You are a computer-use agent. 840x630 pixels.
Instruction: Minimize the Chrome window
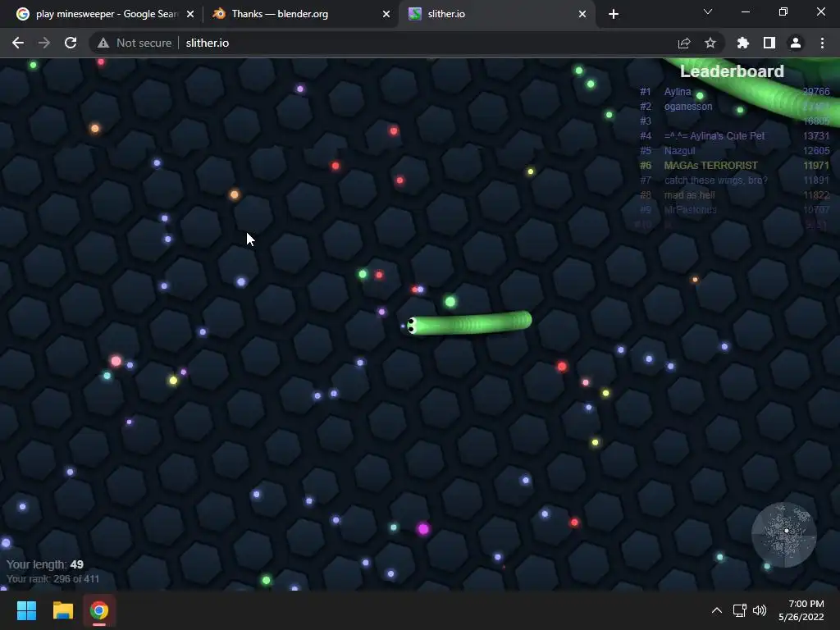[x=745, y=11]
